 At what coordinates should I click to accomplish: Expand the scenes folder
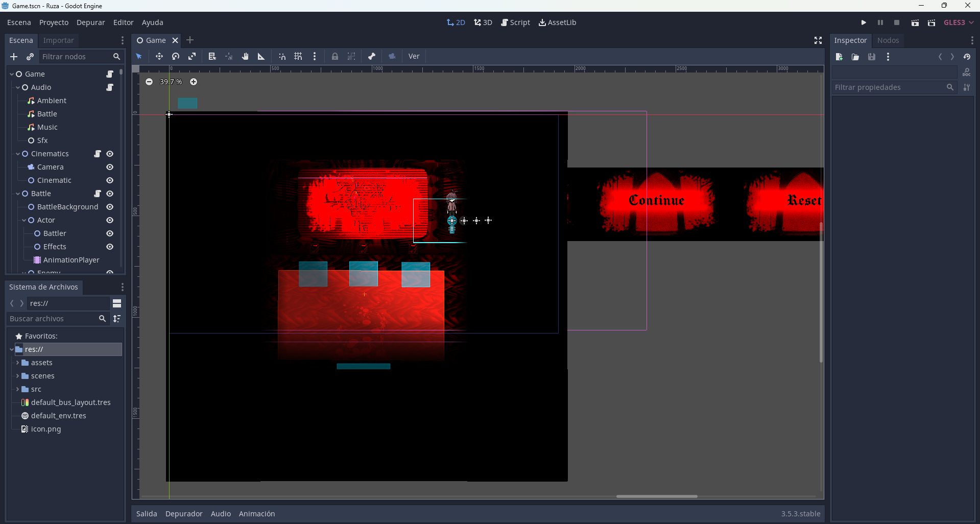pos(17,376)
